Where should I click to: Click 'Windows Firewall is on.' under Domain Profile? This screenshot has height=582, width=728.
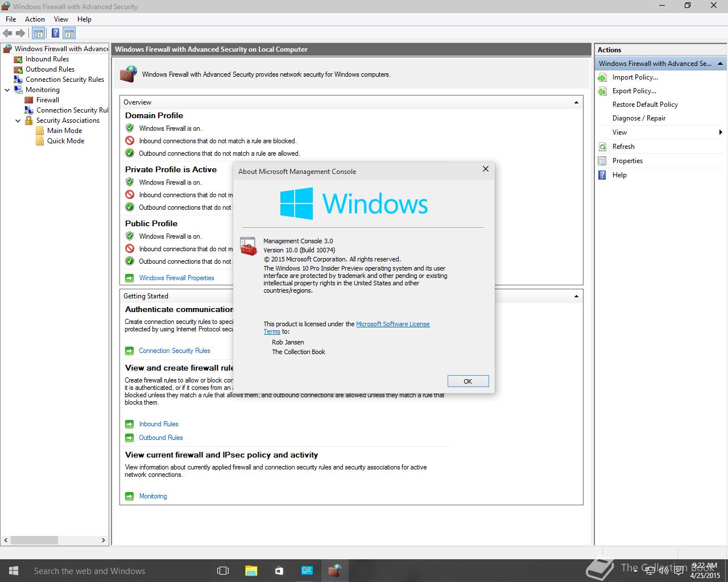(x=170, y=128)
